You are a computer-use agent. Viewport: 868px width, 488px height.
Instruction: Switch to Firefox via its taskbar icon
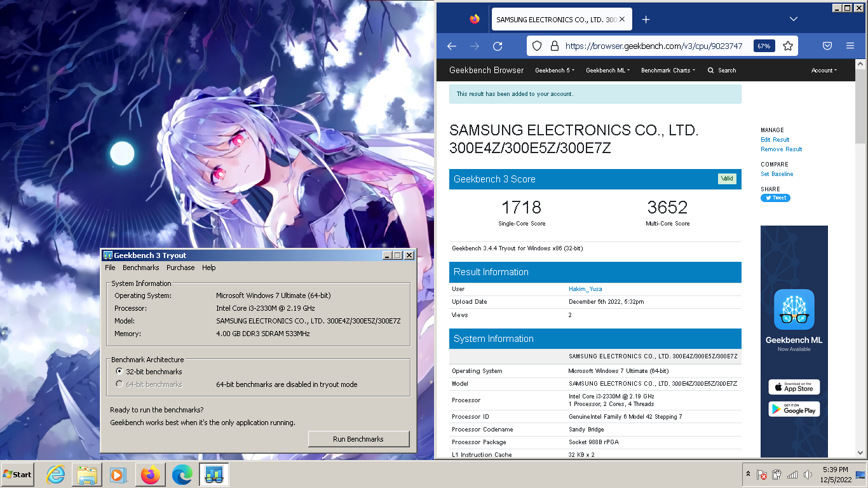pyautogui.click(x=151, y=475)
